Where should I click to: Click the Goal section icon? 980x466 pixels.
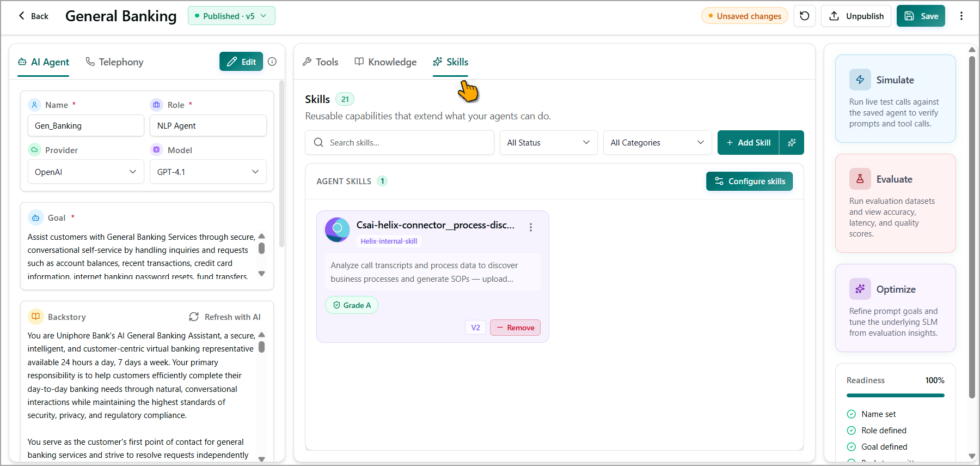(35, 217)
